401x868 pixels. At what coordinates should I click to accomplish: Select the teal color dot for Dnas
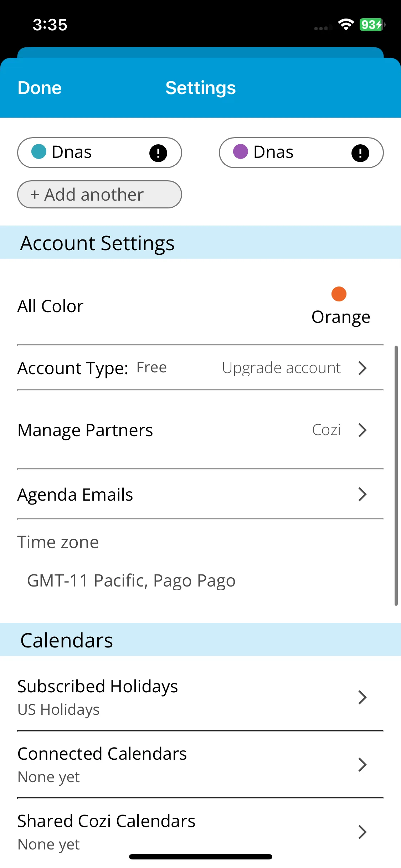[x=39, y=151]
